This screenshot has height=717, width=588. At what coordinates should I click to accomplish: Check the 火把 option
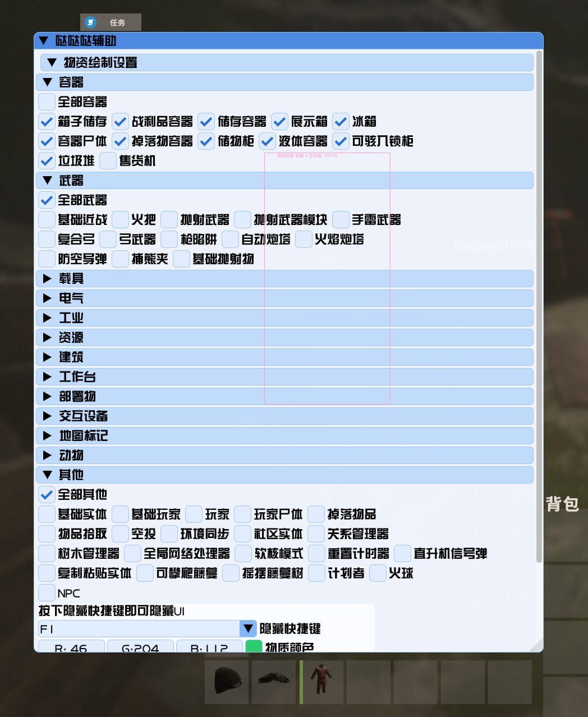(x=120, y=219)
